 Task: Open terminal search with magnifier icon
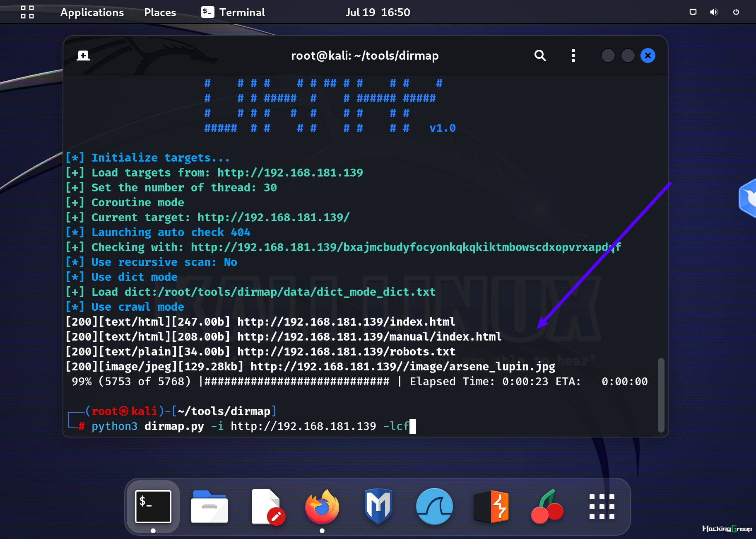point(540,56)
